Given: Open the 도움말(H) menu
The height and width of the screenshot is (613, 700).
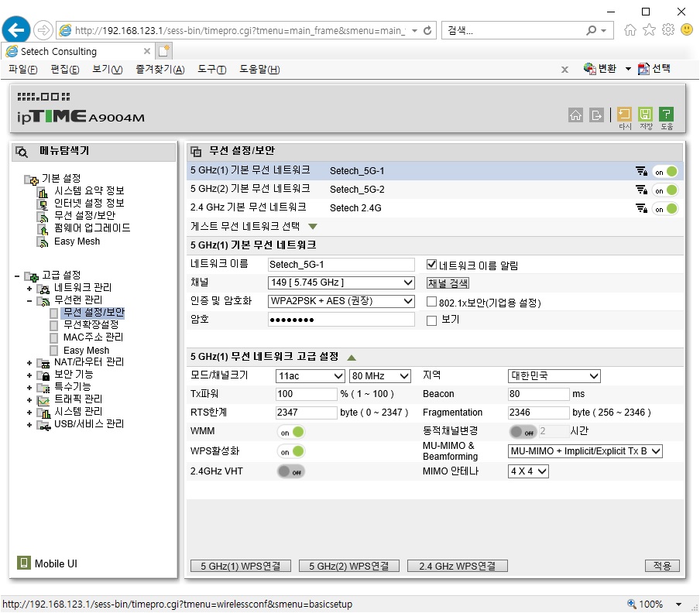Looking at the screenshot, I should (x=259, y=69).
